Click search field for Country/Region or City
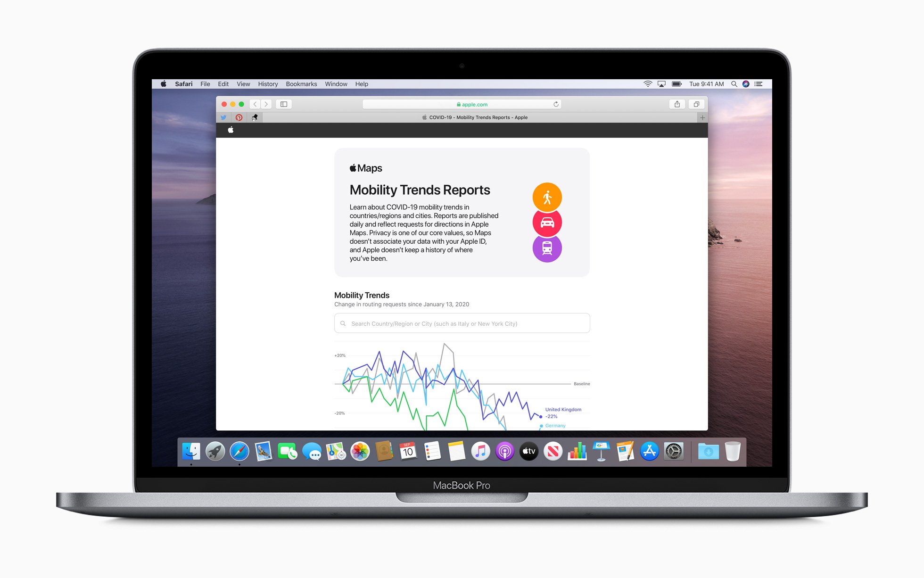Viewport: 924px width, 578px height. [462, 323]
